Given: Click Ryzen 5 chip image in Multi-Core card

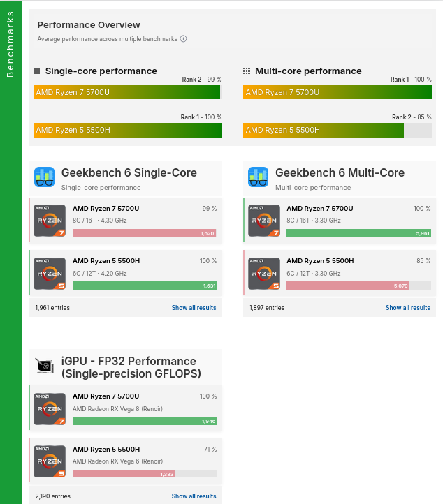Looking at the screenshot, I should (x=263, y=272).
